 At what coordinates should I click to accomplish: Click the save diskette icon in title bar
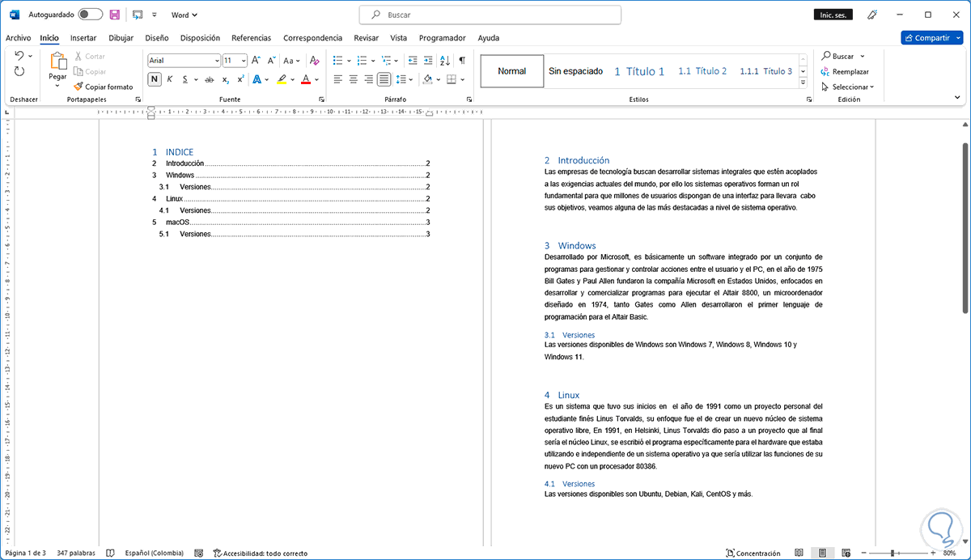115,15
